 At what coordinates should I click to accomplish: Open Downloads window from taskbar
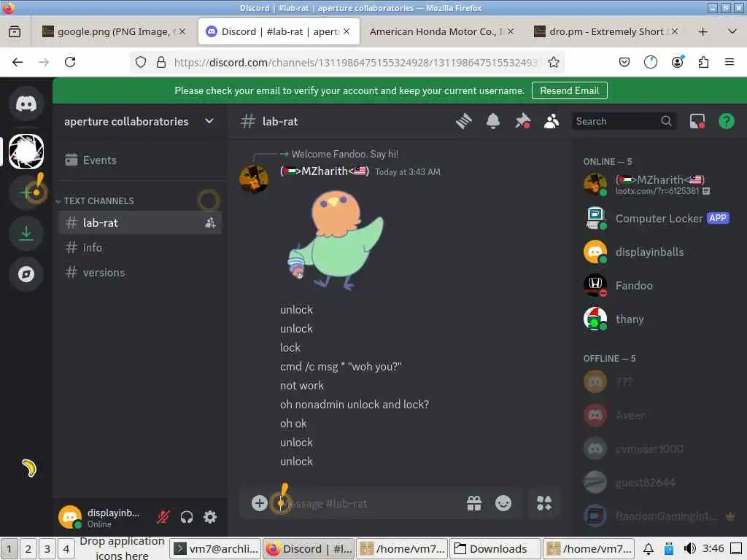[x=495, y=549]
